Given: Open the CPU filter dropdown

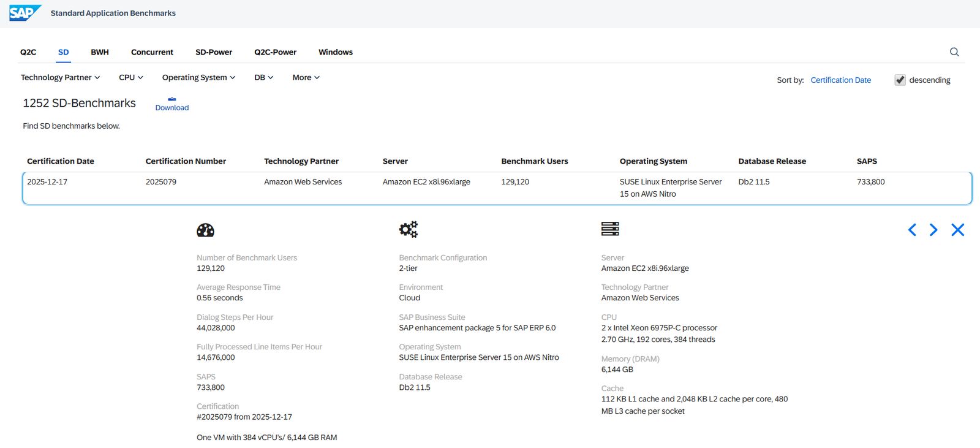Looking at the screenshot, I should pyautogui.click(x=130, y=78).
